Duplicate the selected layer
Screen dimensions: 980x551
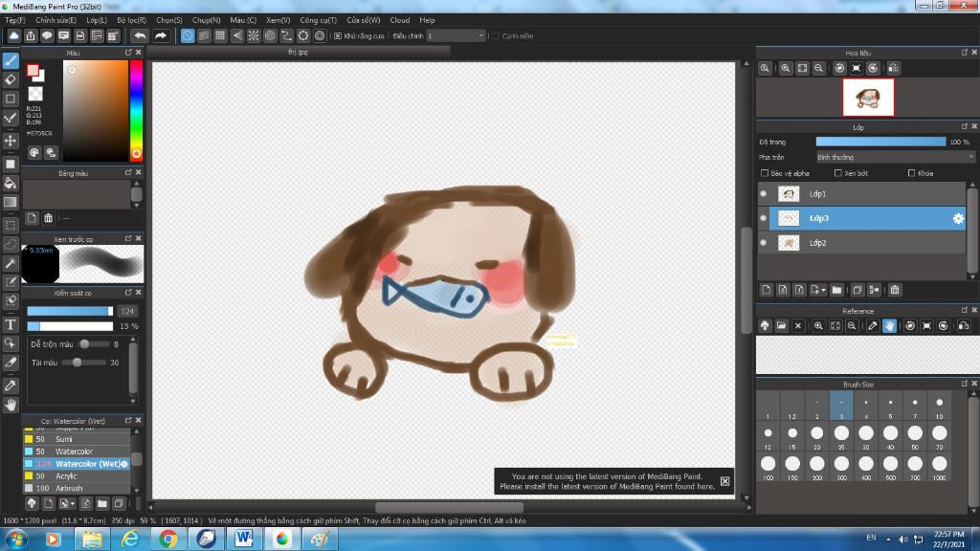tap(857, 290)
